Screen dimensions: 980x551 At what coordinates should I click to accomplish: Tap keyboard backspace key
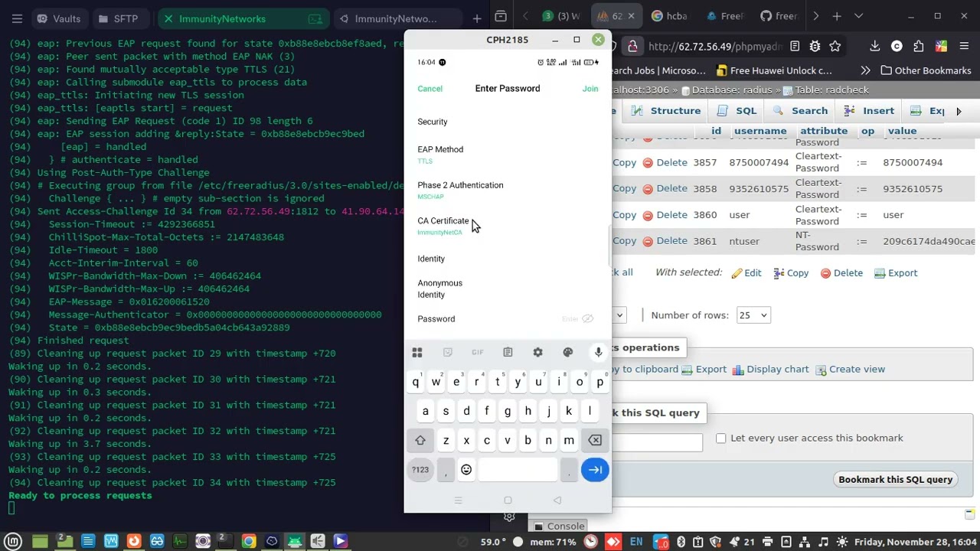pyautogui.click(x=595, y=440)
